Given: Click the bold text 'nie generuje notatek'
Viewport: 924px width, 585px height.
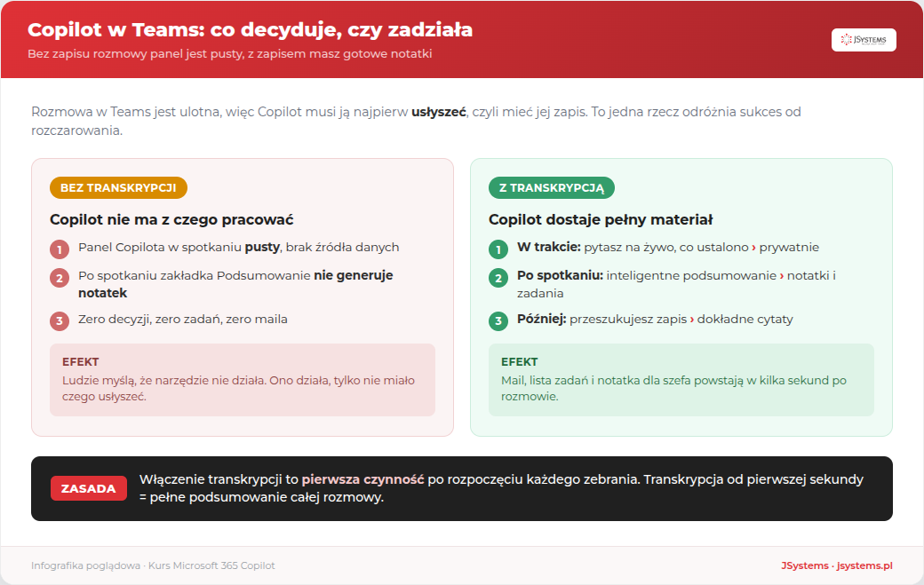Looking at the screenshot, I should 235,284.
